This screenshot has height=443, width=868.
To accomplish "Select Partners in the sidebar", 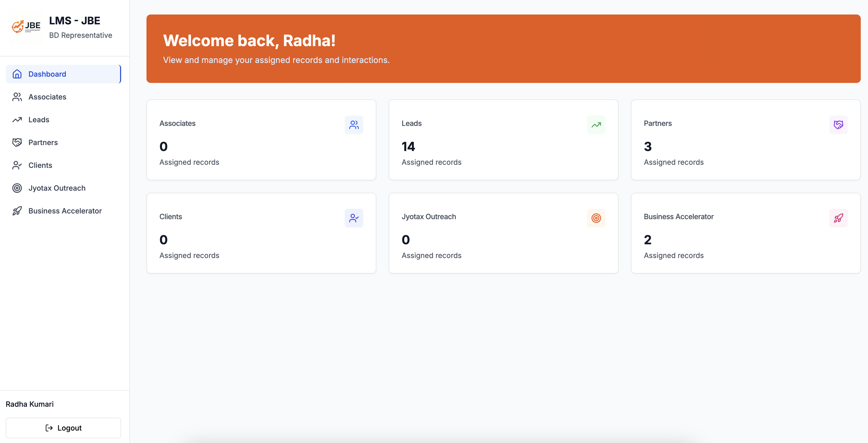I will [x=63, y=142].
